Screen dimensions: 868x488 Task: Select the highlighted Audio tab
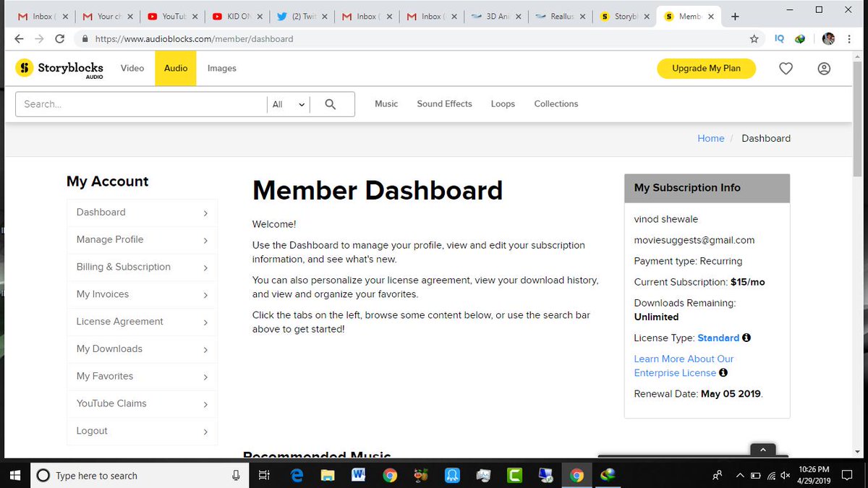(176, 68)
